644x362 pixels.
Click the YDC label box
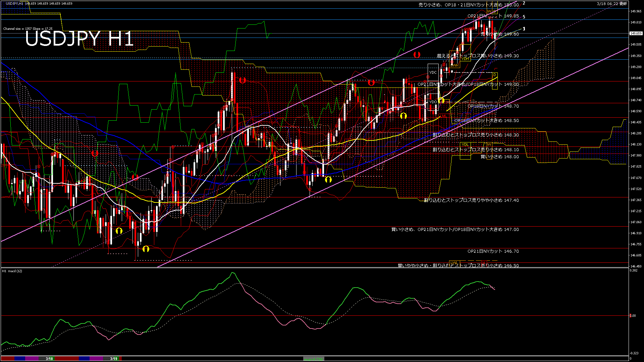coord(433,72)
